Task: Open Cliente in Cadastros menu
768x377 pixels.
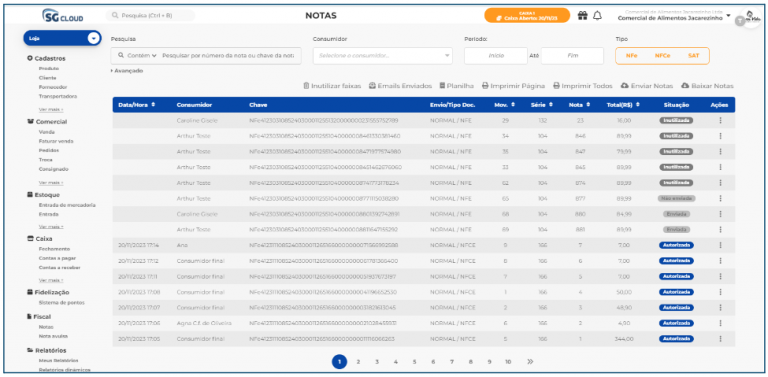Action: 47,78
